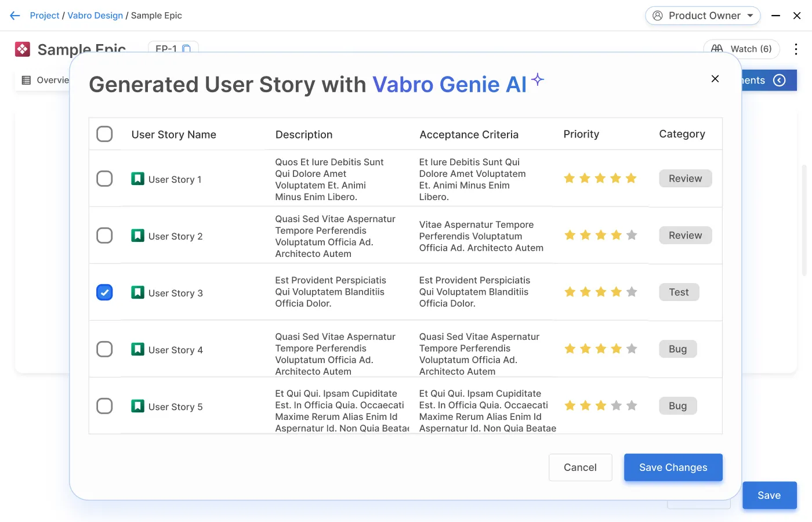The height and width of the screenshot is (522, 812).
Task: Click the User Story Name column header
Action: pyautogui.click(x=174, y=135)
